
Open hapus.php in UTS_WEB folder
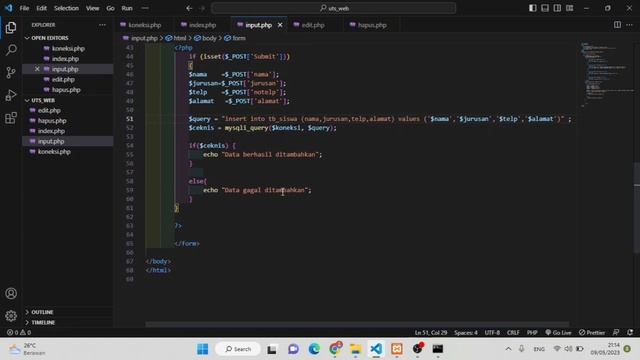pos(51,120)
